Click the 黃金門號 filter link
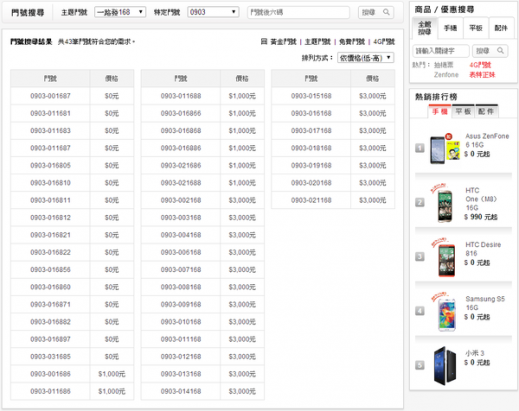Image resolution: width=519 pixels, height=411 pixels. 283,42
